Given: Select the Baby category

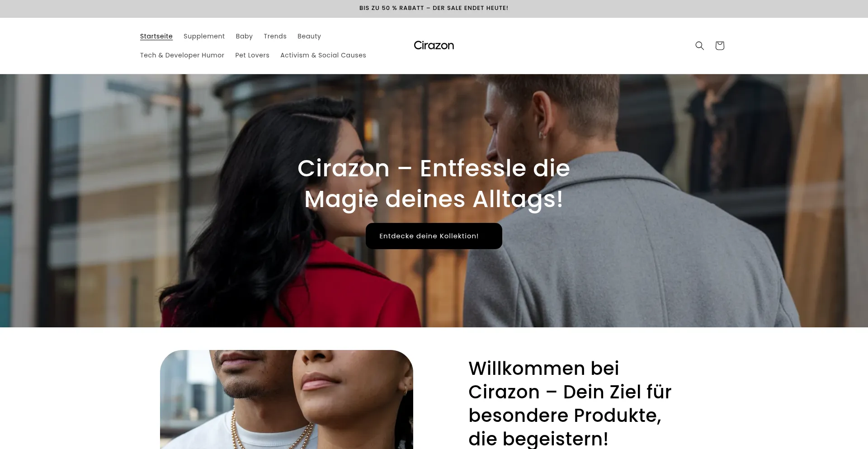Looking at the screenshot, I should 244,36.
